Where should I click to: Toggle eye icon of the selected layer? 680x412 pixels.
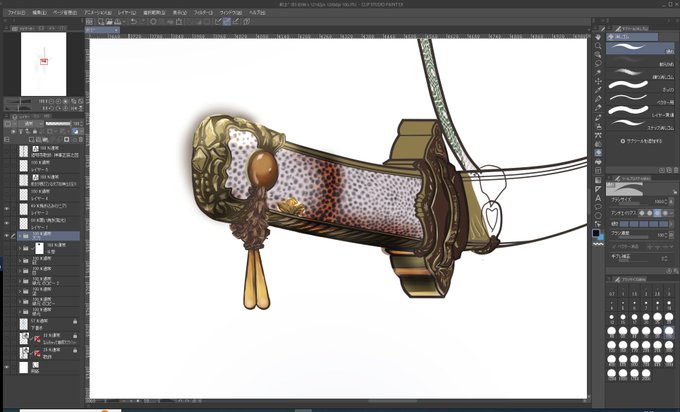(8, 234)
